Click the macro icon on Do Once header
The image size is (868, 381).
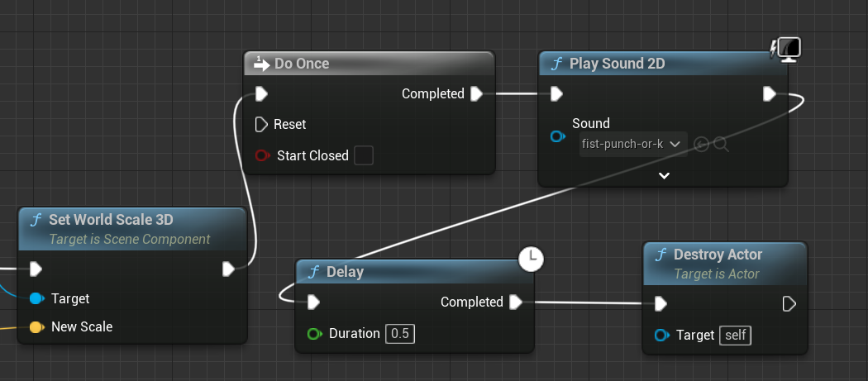[261, 64]
